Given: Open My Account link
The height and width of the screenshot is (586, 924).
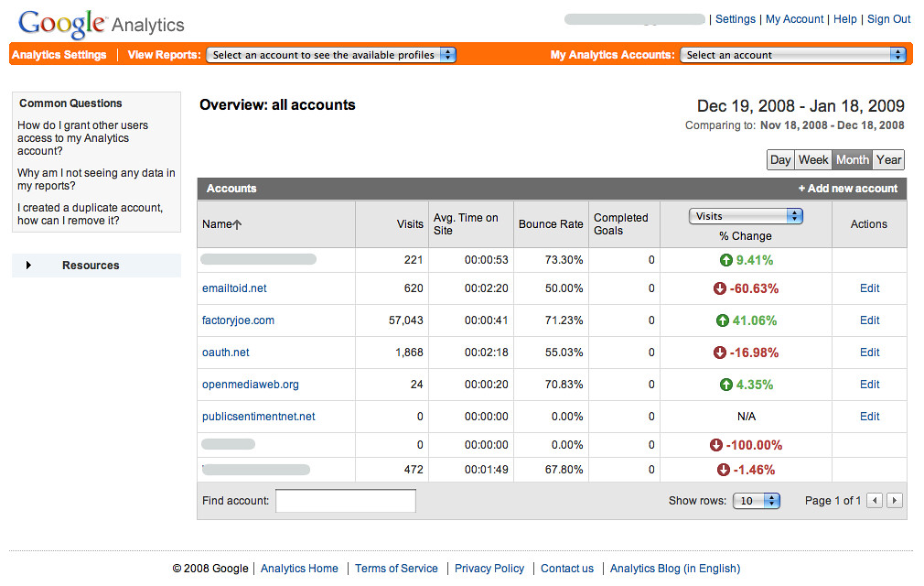Looking at the screenshot, I should click(x=794, y=19).
